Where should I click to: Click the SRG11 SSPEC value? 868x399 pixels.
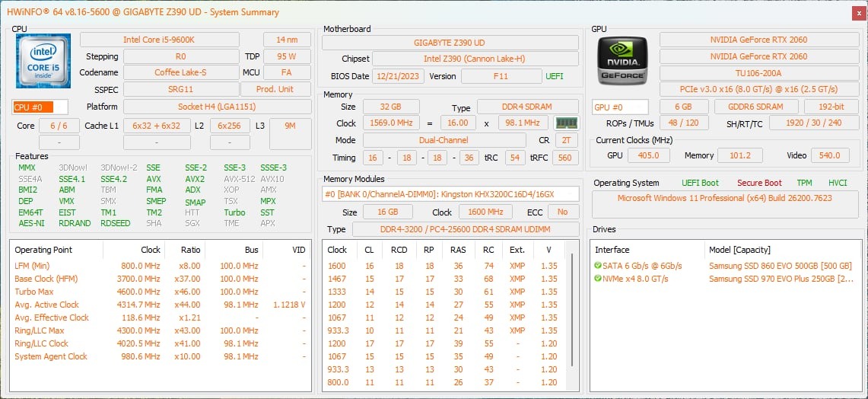(x=181, y=89)
